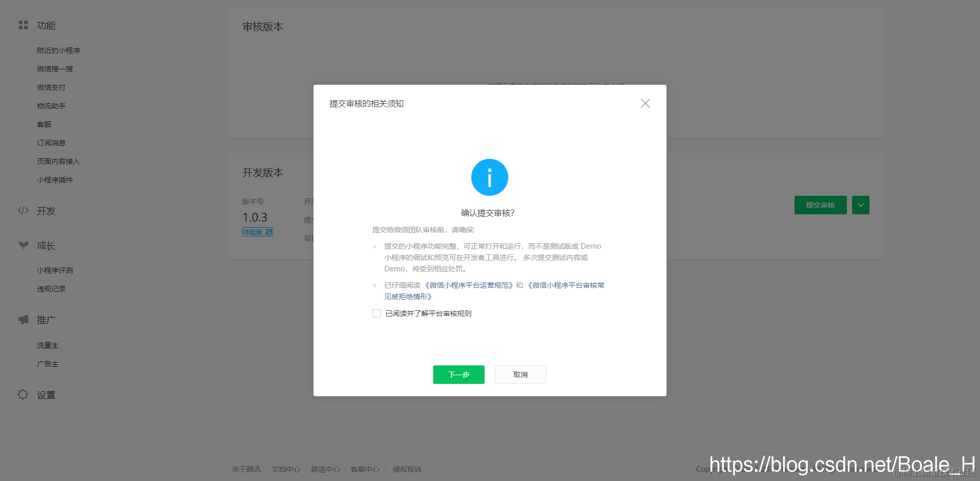Click 文档中心 in the footer
Screen dimensions: 980x481
click(x=286, y=469)
